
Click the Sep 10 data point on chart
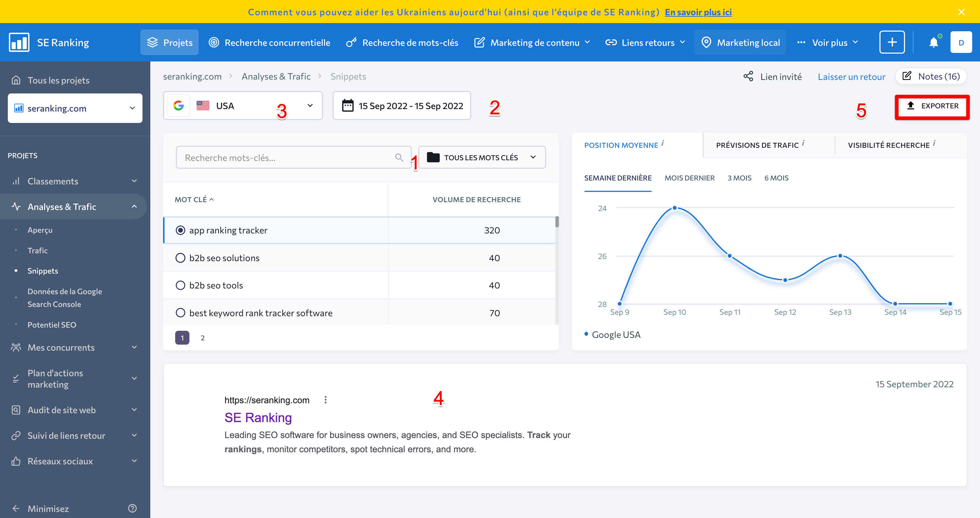click(674, 207)
